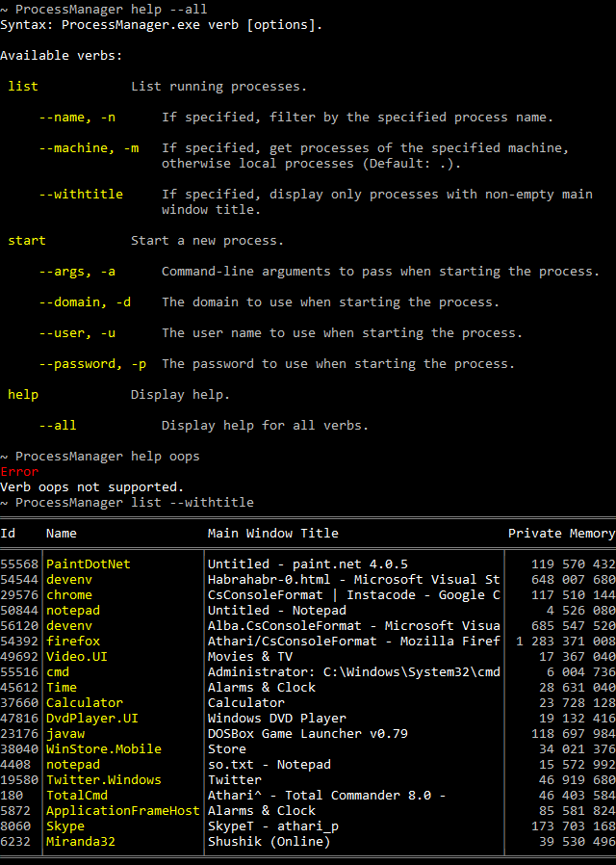Select the 'Video.UI' process name
Screen dimensions: 616x865
(77, 657)
